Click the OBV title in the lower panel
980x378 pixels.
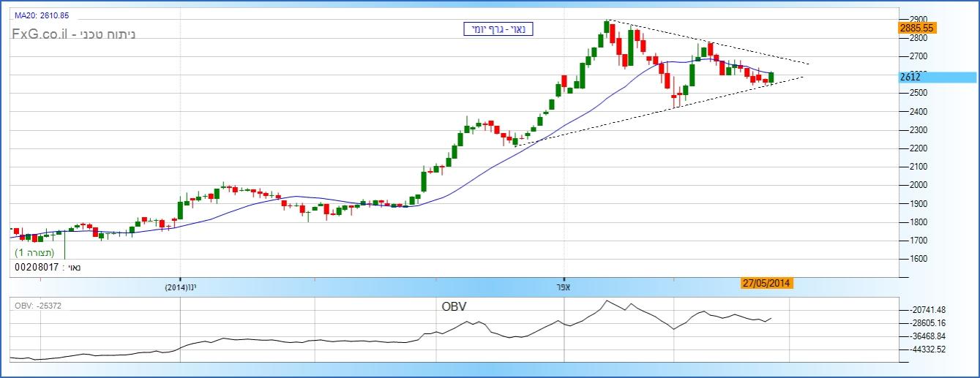click(454, 306)
